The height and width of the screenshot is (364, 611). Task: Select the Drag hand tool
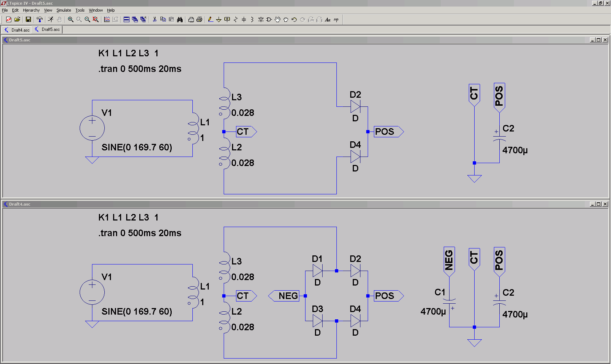(x=286, y=20)
